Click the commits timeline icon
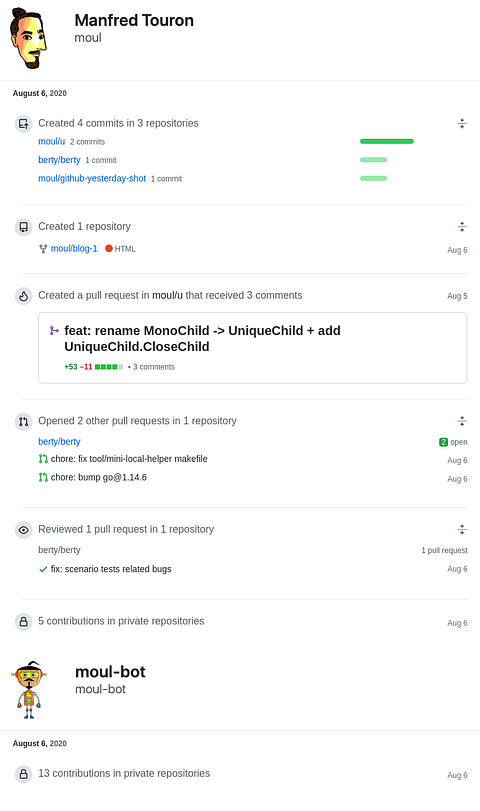Viewport: 480px width, 811px height. pos(23,124)
